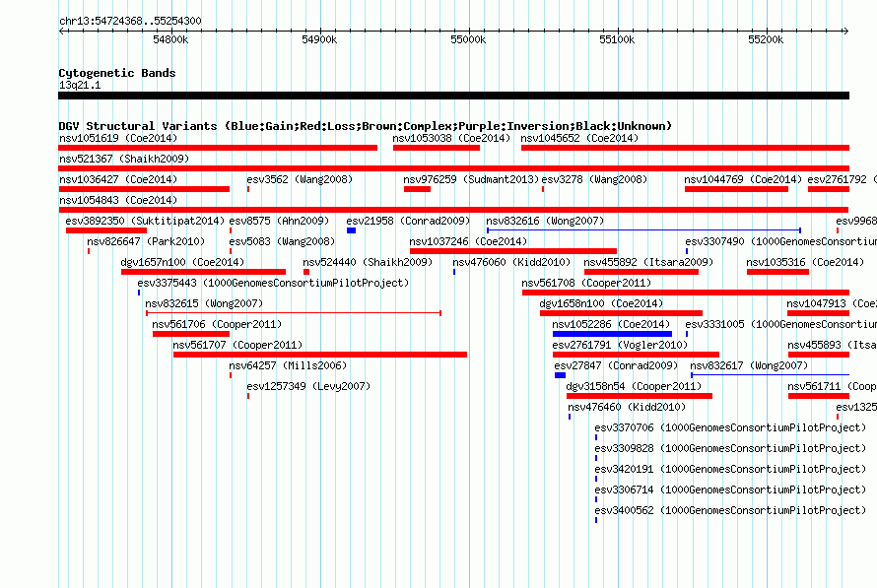Select the blue nsv1052286 (Coe2014) gain bar

click(x=612, y=334)
